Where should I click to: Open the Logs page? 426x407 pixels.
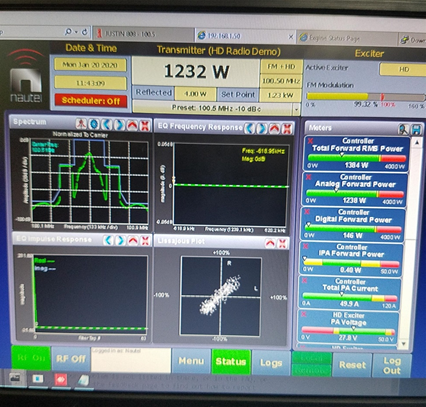coord(271,363)
